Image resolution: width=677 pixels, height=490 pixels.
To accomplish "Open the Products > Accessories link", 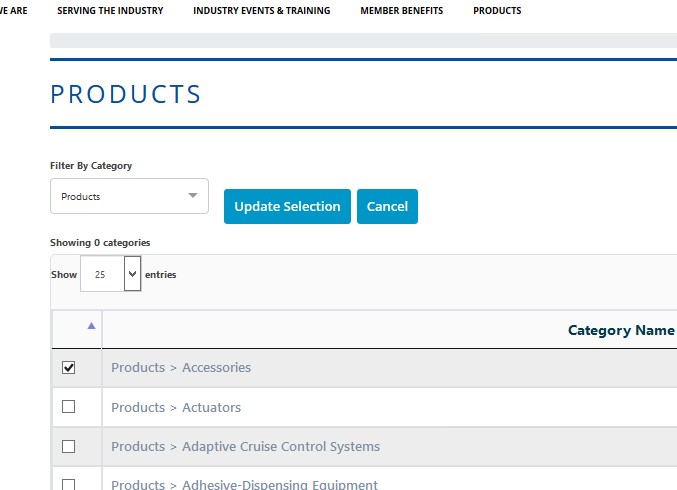I will point(181,367).
